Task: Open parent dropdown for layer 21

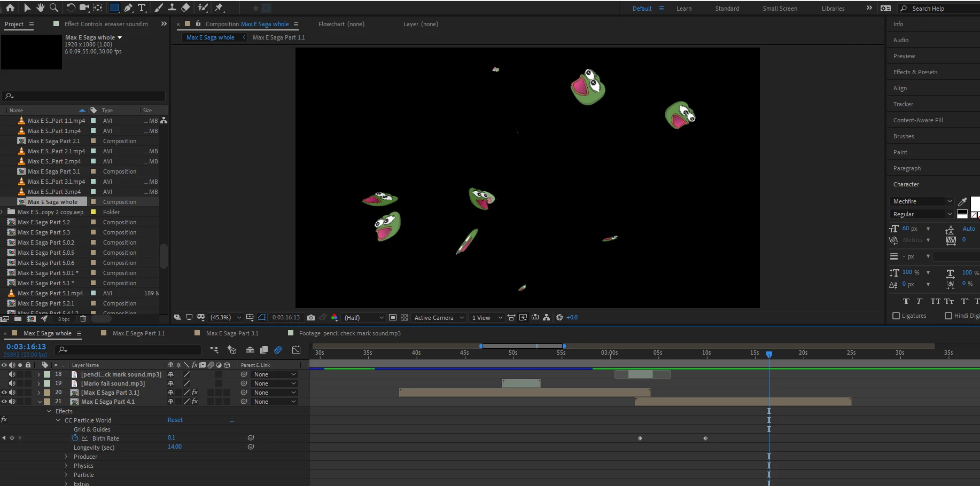Action: coord(275,402)
